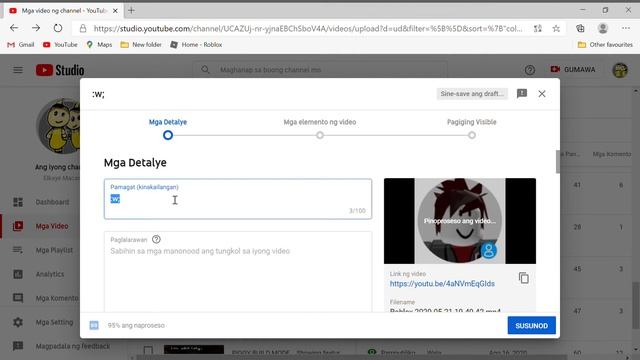The width and height of the screenshot is (640, 360).
Task: Open send feedback icon in dialog header
Action: (522, 94)
